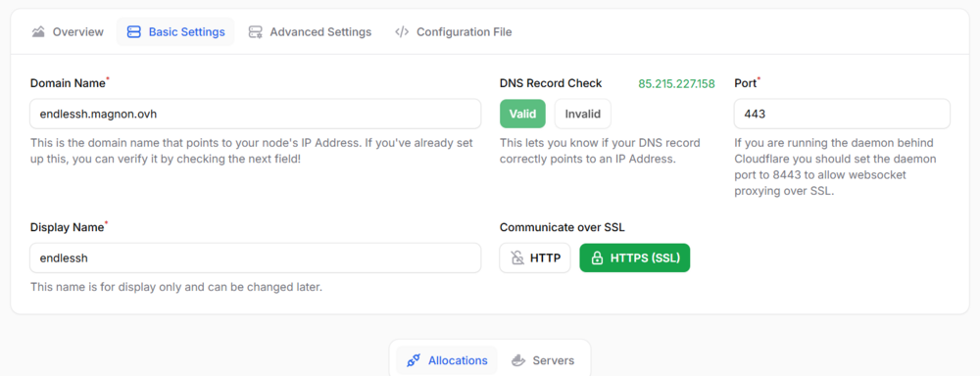Open the Configuration File tab
This screenshot has width=980, height=376.
[x=454, y=32]
